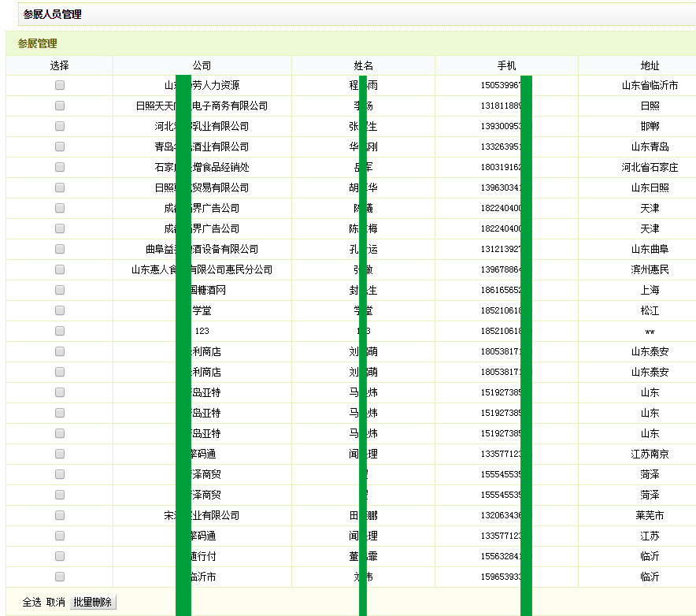696x616 pixels.
Task: Select the checkbox for 邯郸 row
Action: click(60, 126)
